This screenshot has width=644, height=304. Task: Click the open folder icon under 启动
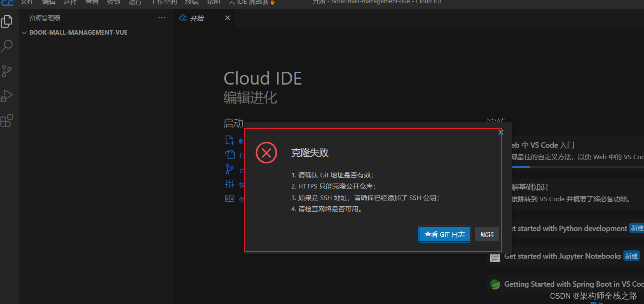(x=229, y=155)
